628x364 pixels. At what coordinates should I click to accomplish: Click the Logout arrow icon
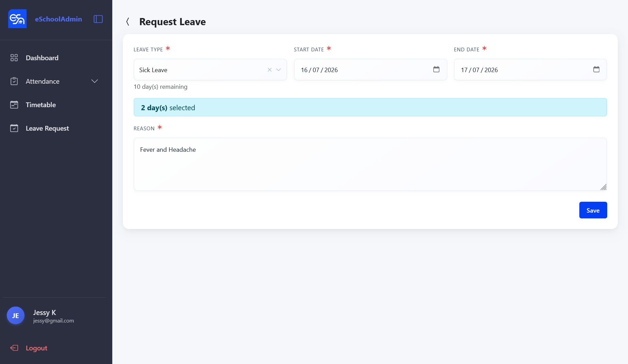pyautogui.click(x=14, y=348)
